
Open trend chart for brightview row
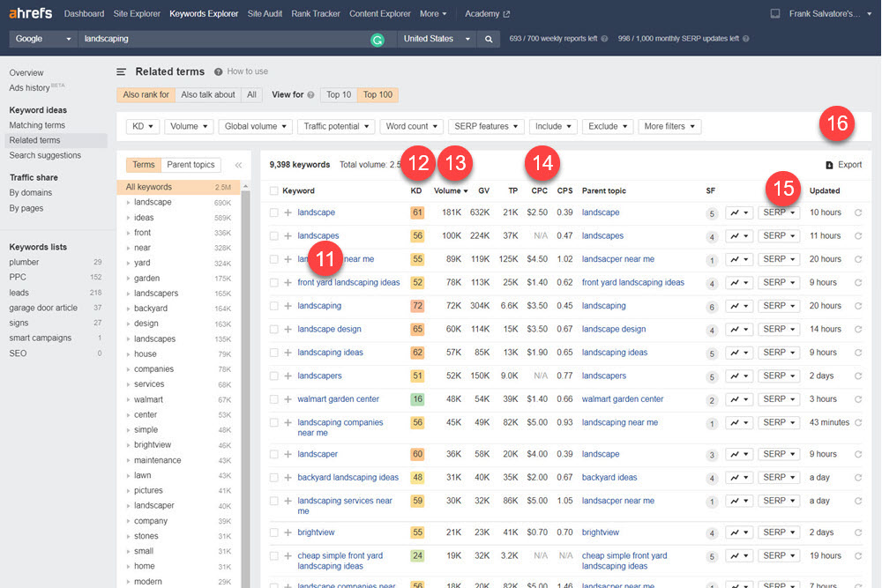[x=739, y=532]
